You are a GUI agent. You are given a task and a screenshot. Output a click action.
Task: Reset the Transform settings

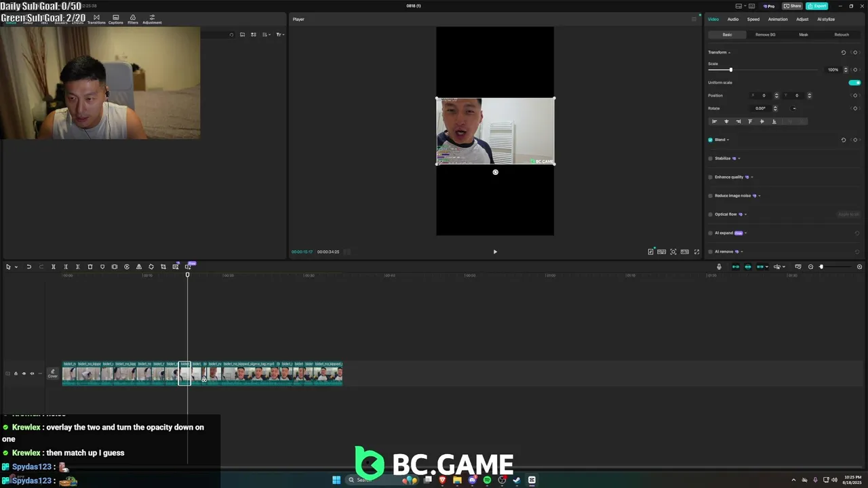pos(844,52)
